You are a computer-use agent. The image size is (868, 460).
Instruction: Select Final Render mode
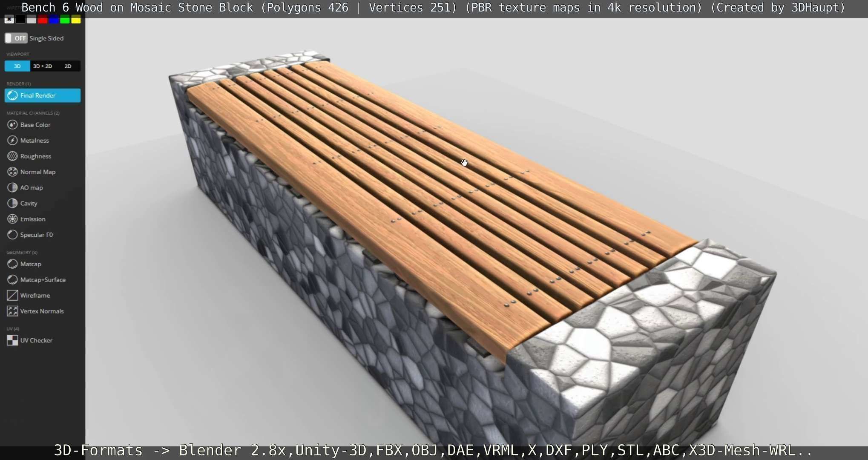pos(43,95)
